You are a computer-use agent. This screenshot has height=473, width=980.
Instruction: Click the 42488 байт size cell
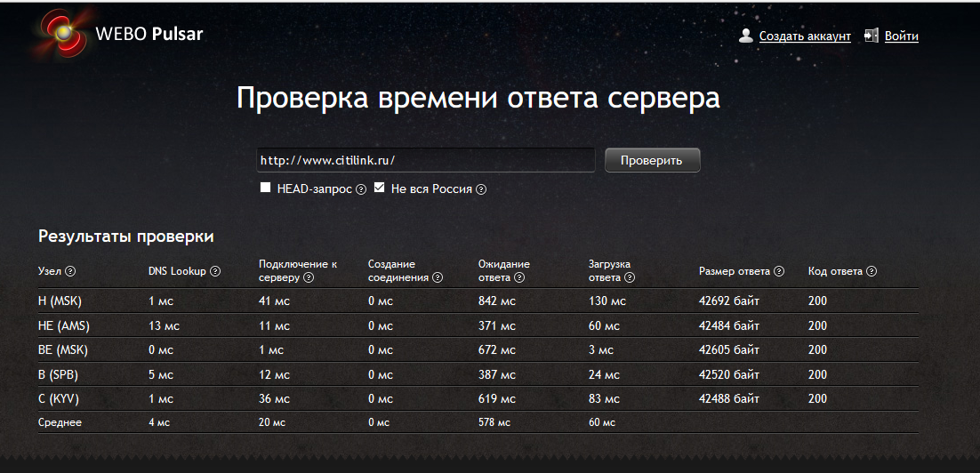click(x=728, y=398)
